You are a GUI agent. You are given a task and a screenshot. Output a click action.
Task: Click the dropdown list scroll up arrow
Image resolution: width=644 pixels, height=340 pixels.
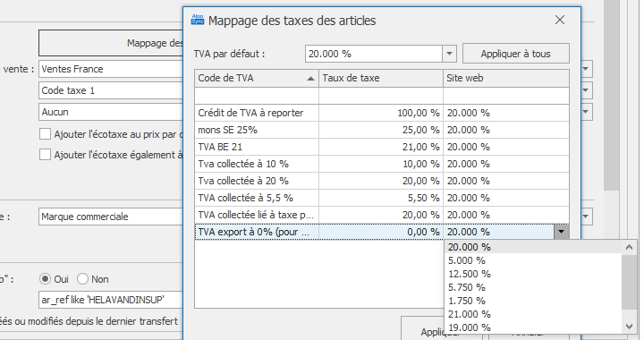629,247
